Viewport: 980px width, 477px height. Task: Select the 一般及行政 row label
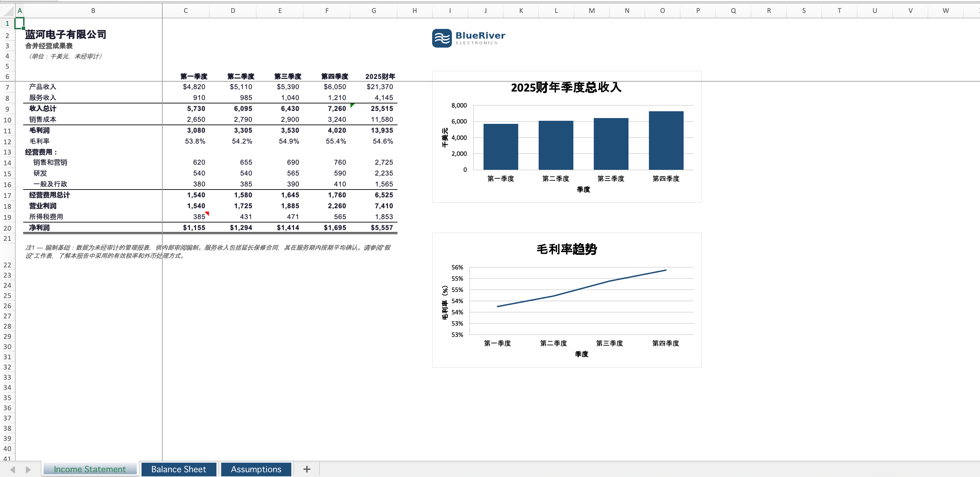coord(50,184)
